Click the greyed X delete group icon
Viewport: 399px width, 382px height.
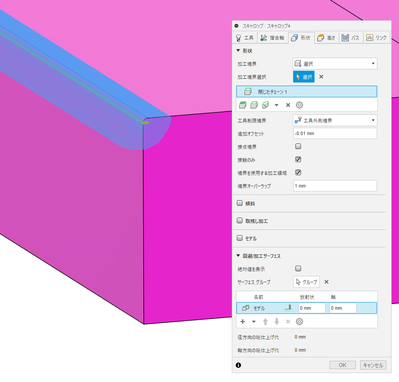pos(288,322)
